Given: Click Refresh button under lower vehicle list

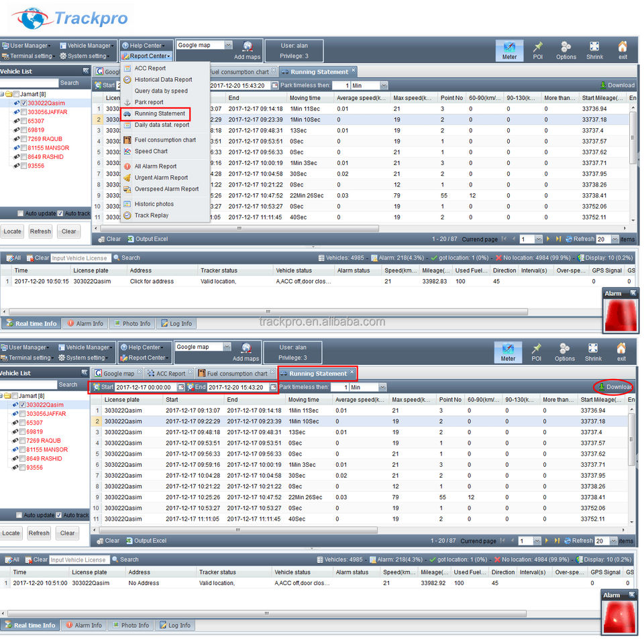Looking at the screenshot, I should 39,533.
